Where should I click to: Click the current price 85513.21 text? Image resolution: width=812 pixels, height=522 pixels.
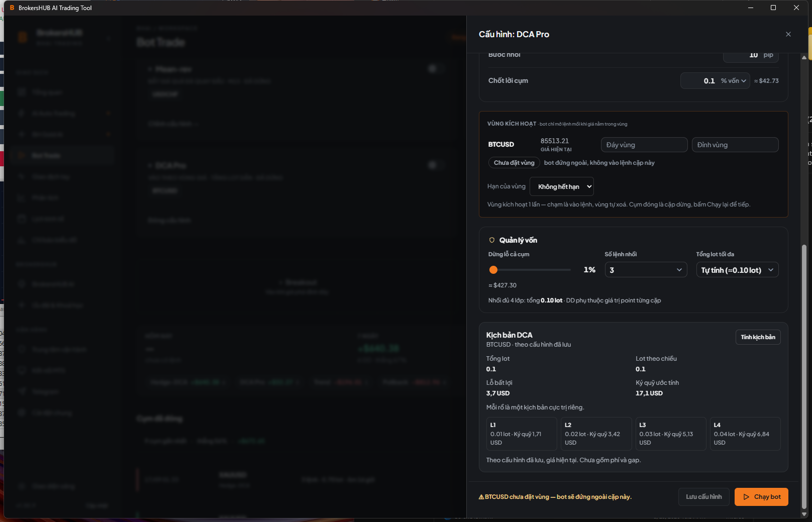[x=555, y=141]
